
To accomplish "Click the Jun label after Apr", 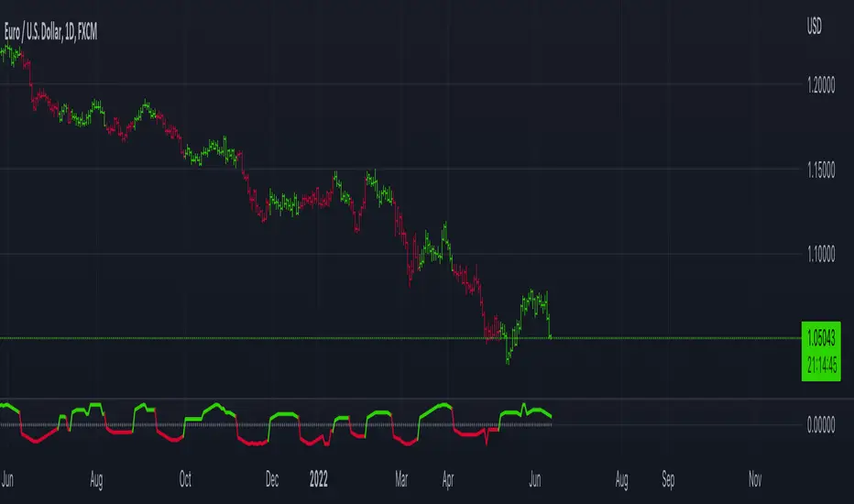I will tap(535, 479).
